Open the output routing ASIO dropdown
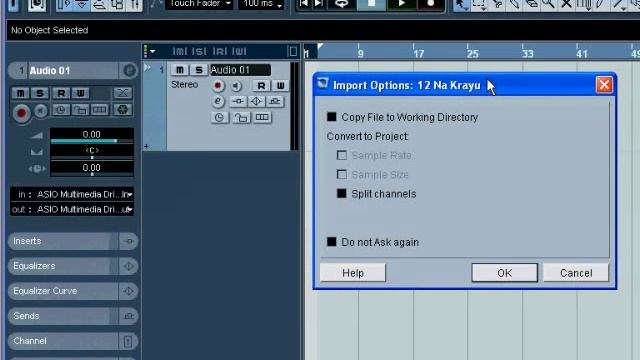640x360 pixels. point(72,210)
